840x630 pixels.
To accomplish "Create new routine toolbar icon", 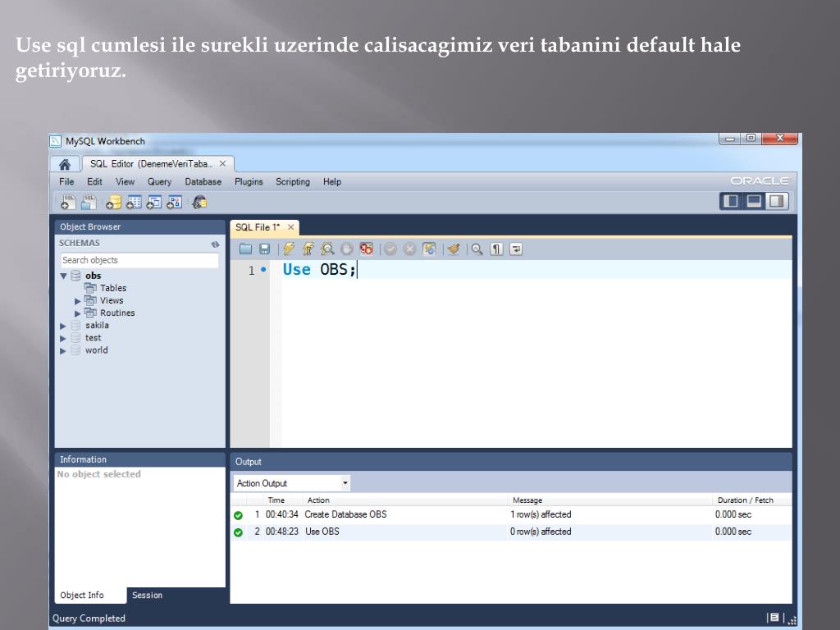I will click(x=175, y=202).
